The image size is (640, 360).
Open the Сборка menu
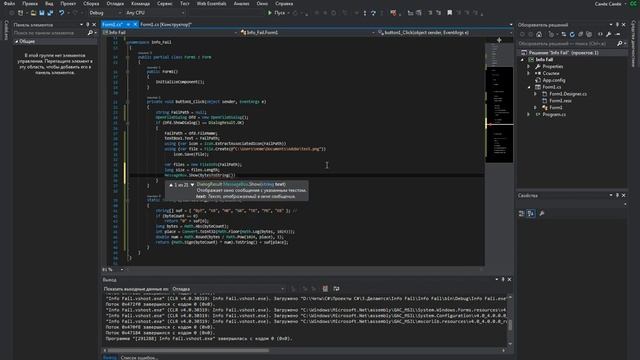click(91, 4)
